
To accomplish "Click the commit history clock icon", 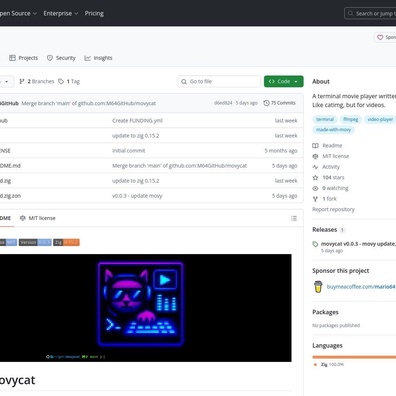I will point(266,103).
